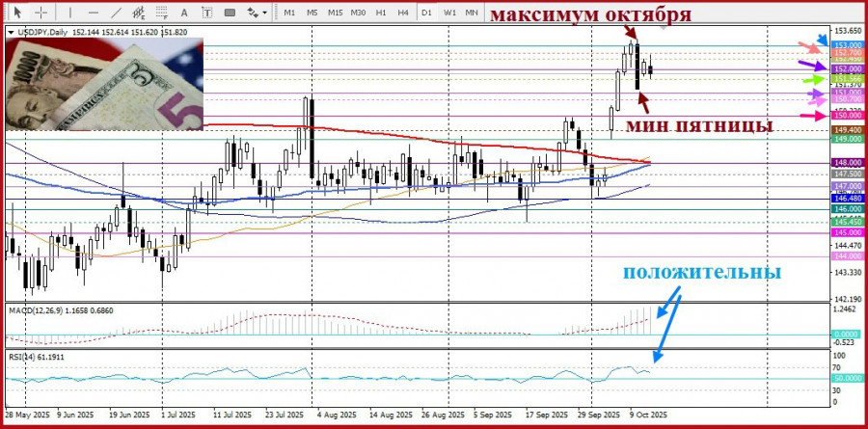Switch chart to M30 timeframe
This screenshot has width=868, height=429.
pos(359,12)
